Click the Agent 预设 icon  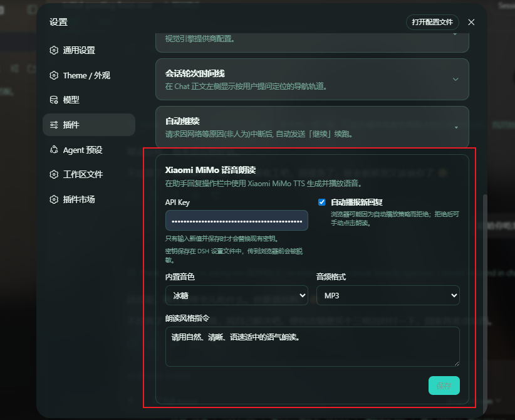tap(54, 150)
